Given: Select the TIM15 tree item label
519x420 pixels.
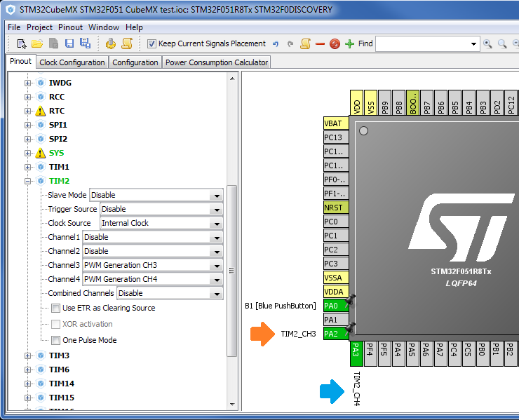Looking at the screenshot, I should 62,398.
